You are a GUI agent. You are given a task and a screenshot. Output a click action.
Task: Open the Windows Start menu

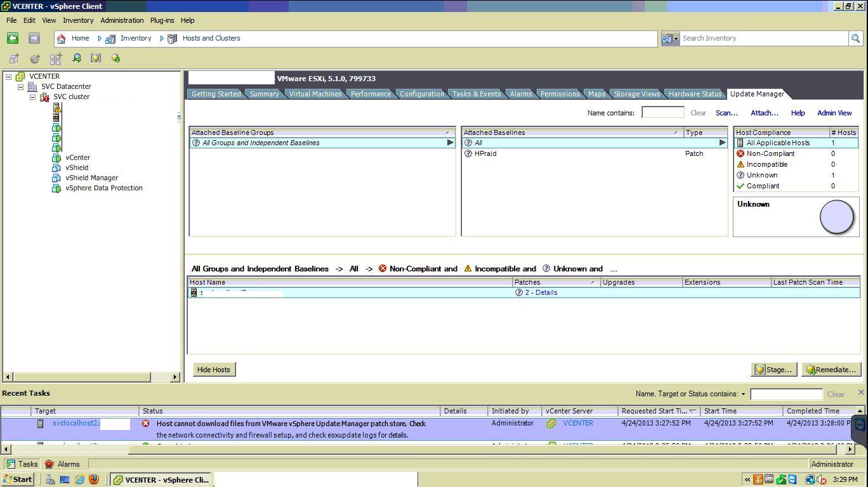pyautogui.click(x=18, y=479)
